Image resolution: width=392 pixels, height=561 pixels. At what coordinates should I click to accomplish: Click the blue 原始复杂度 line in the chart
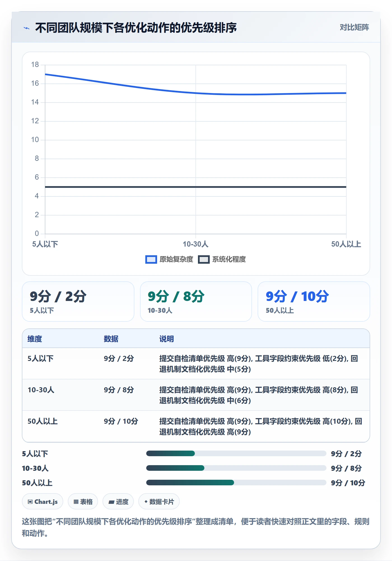point(196,93)
